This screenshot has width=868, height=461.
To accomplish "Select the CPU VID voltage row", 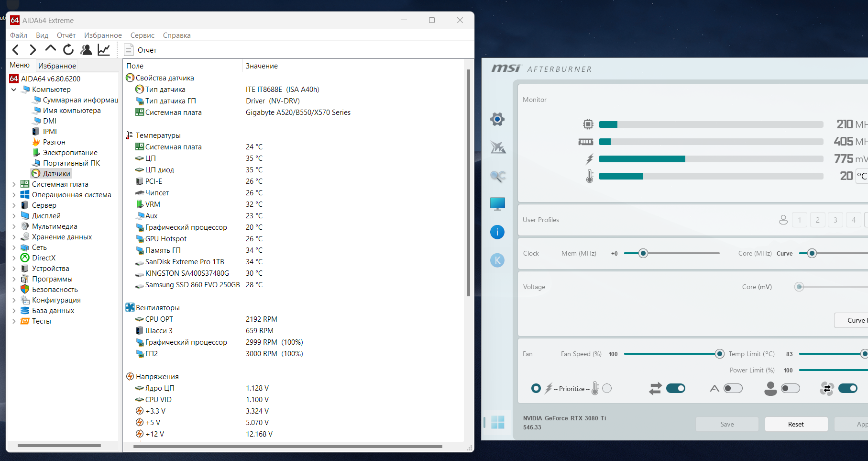I will (x=293, y=400).
